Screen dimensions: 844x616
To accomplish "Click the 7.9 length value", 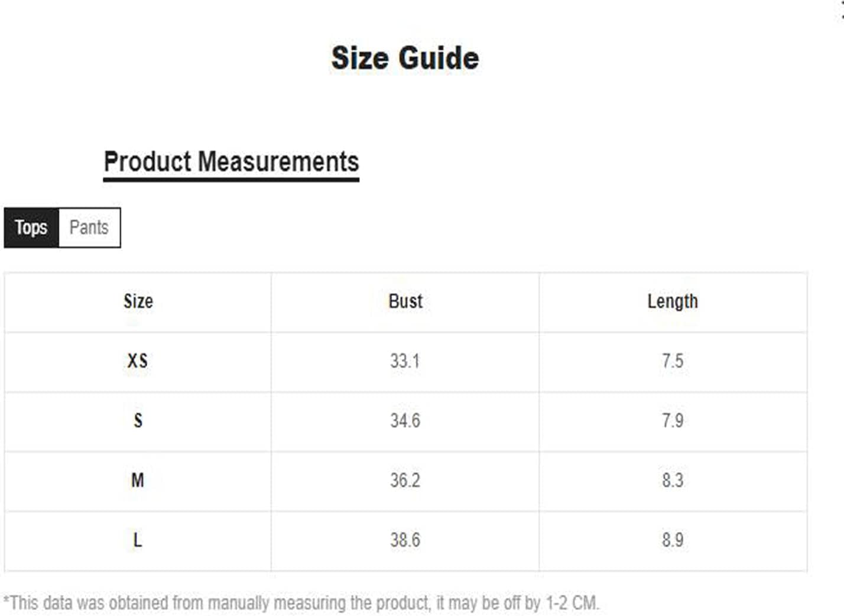I will (673, 421).
